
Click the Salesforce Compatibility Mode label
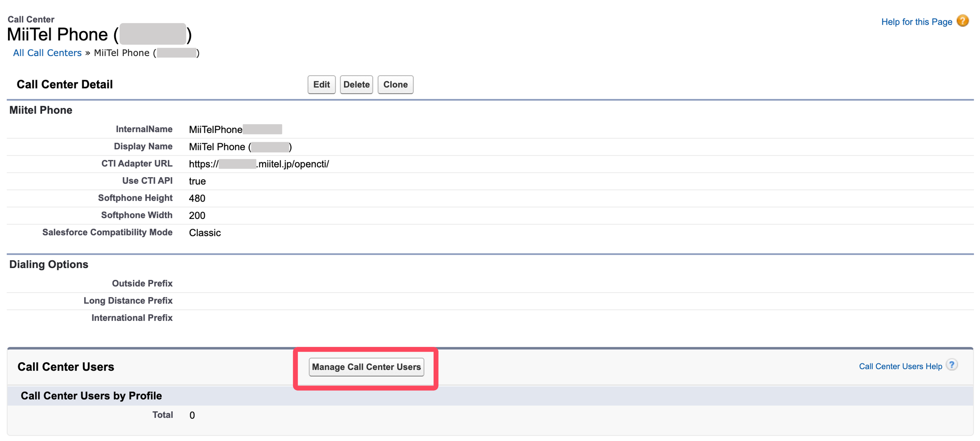pyautogui.click(x=107, y=232)
